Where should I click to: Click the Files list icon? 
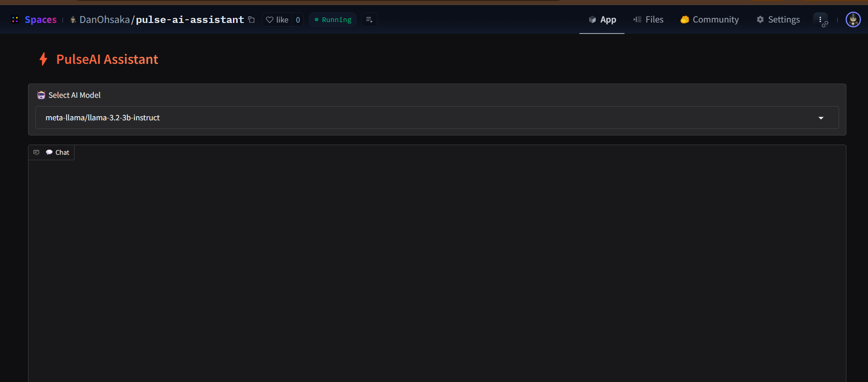point(637,19)
